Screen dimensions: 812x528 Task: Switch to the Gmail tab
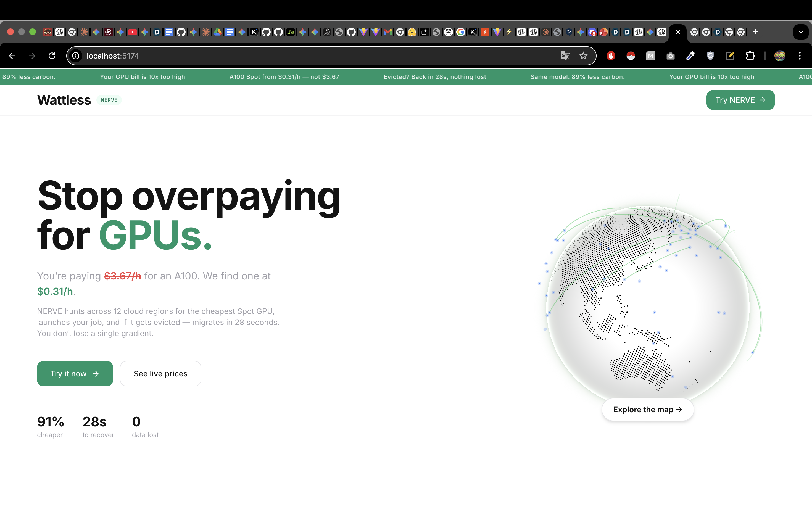click(x=387, y=32)
